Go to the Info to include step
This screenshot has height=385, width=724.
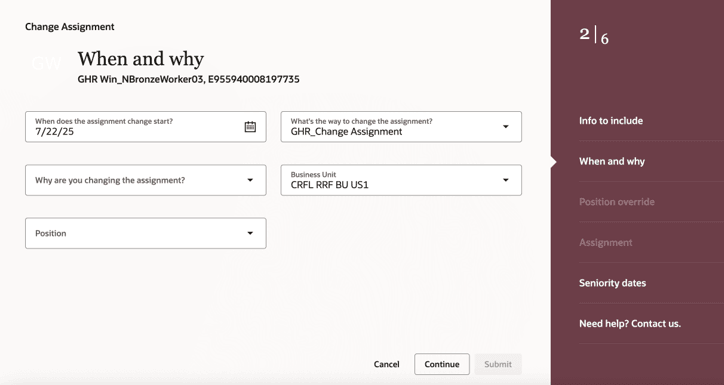click(x=611, y=120)
